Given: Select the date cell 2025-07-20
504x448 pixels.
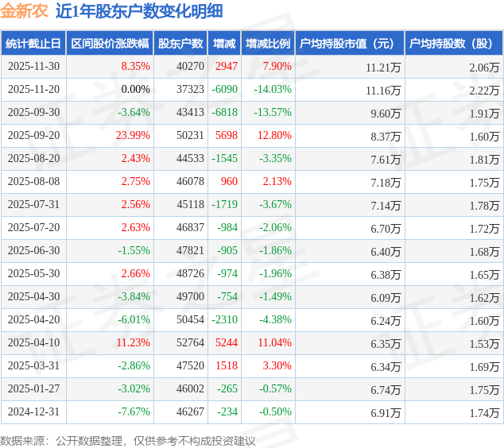Looking at the screenshot, I should (33, 228).
